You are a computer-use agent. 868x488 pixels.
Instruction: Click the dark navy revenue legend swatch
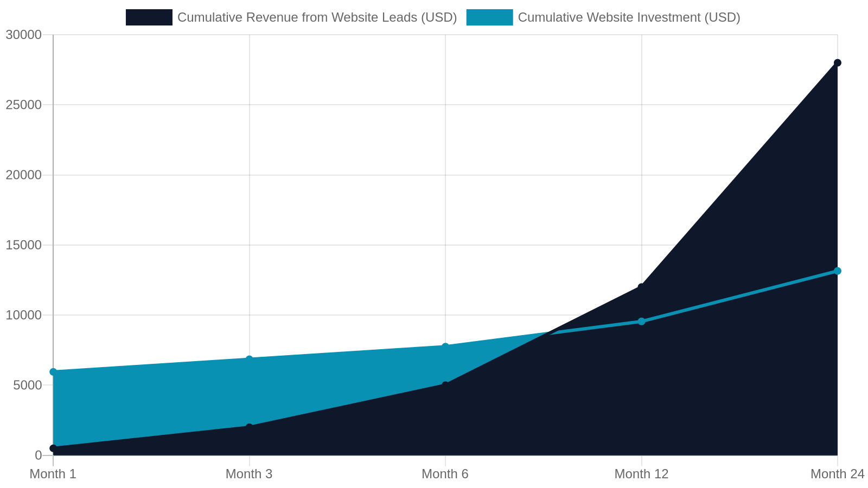tap(149, 17)
